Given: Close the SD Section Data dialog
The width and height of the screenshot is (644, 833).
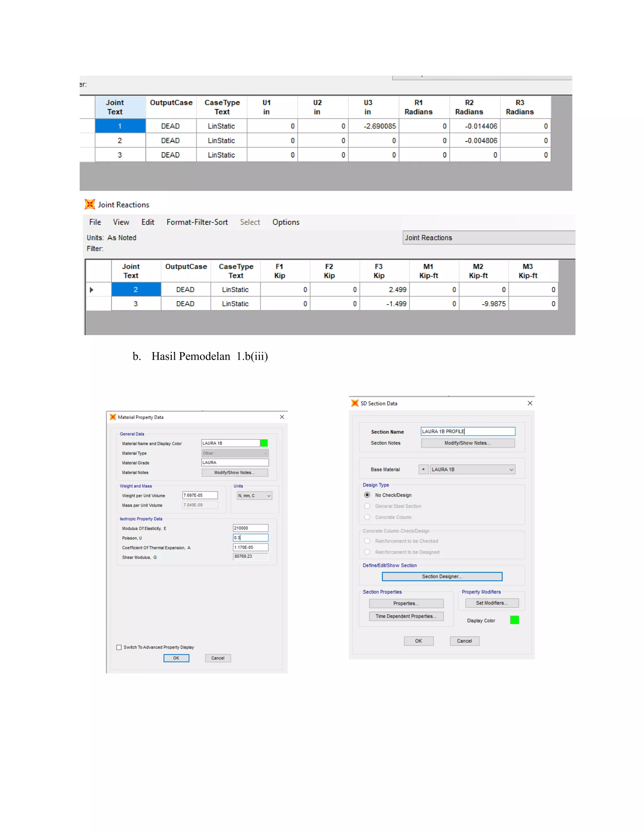Looking at the screenshot, I should (530, 403).
